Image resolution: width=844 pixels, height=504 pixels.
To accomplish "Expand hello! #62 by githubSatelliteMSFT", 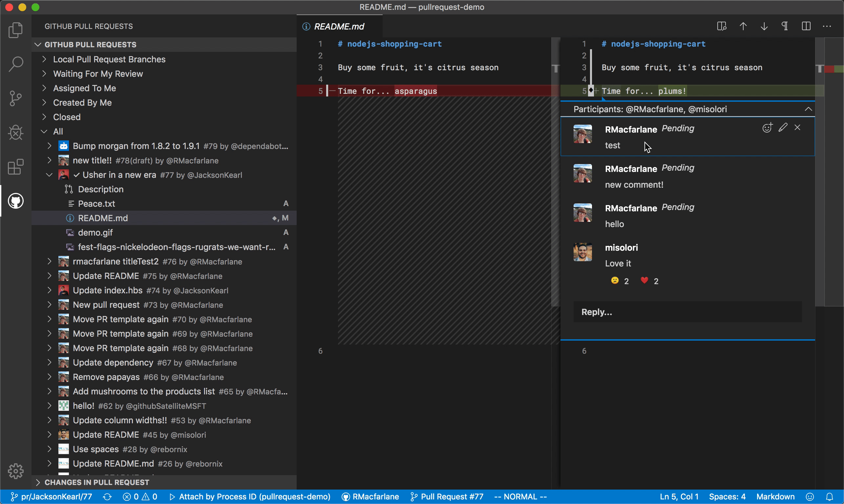I will (x=164, y=406).
